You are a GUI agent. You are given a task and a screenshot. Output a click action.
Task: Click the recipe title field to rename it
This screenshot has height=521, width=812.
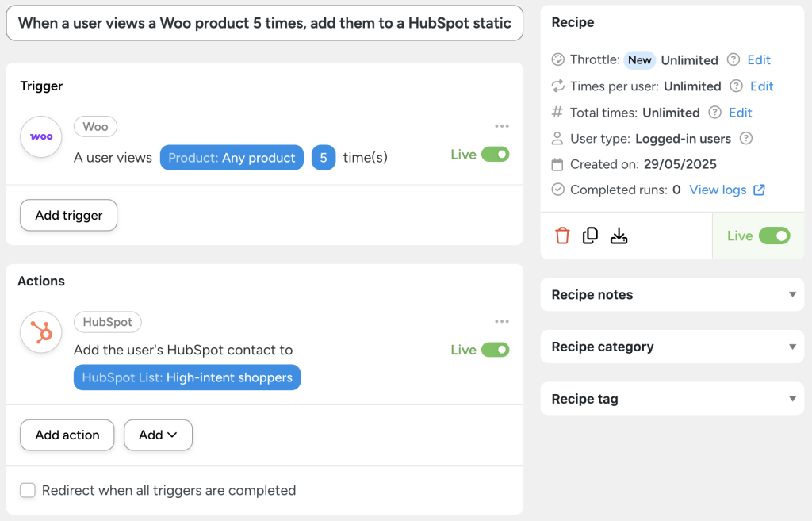(x=264, y=24)
